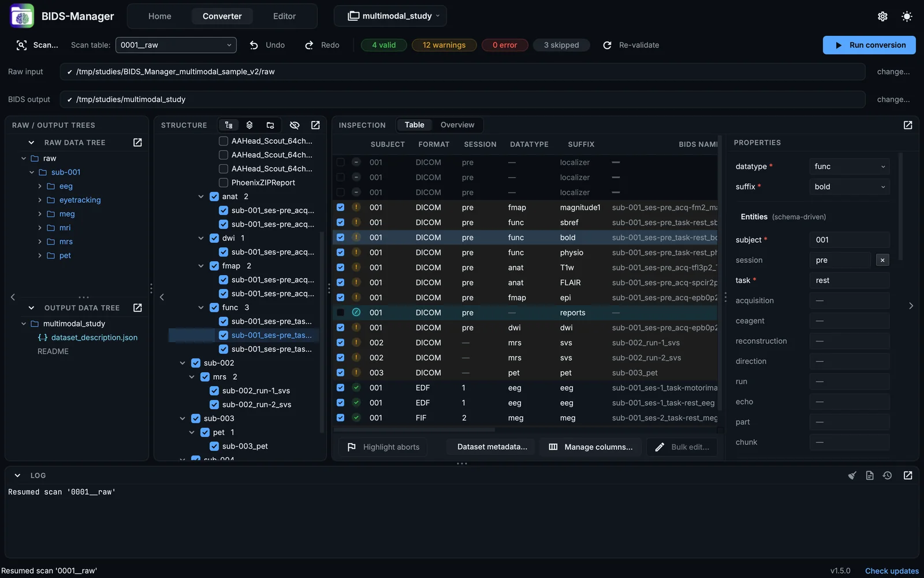
Task: Clear the log with broom icon
Action: tap(852, 475)
